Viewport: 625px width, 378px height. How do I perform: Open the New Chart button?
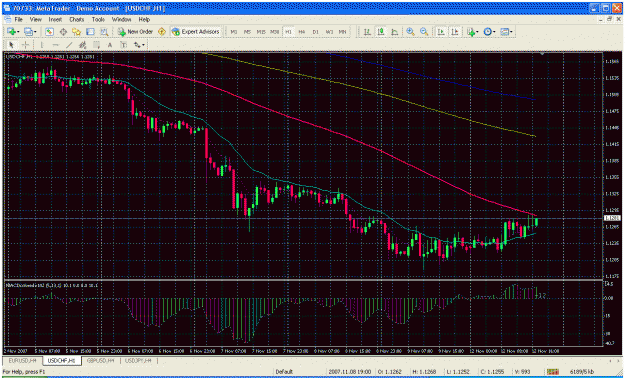click(11, 32)
